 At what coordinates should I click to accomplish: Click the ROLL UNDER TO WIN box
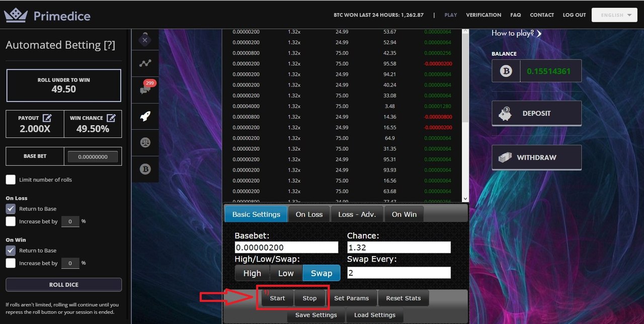coord(63,86)
